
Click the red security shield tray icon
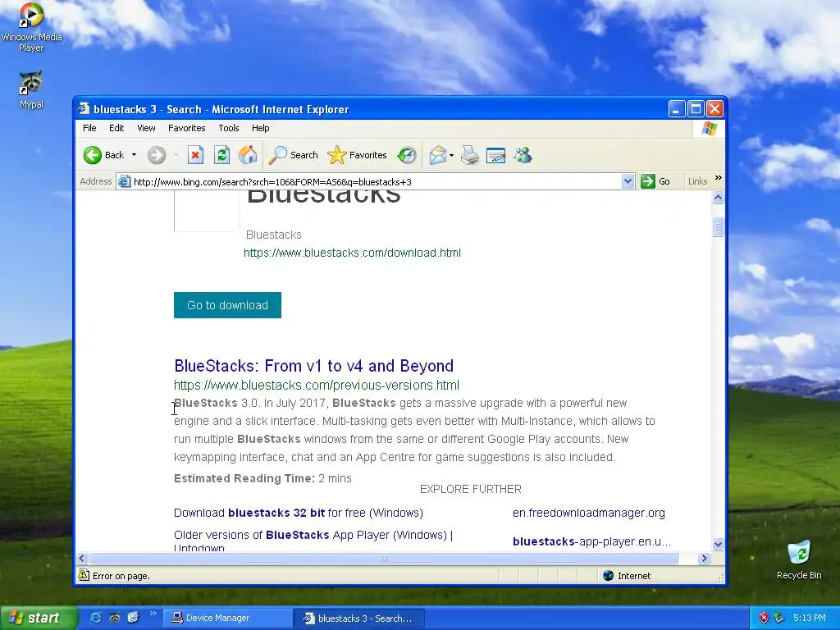tap(764, 618)
